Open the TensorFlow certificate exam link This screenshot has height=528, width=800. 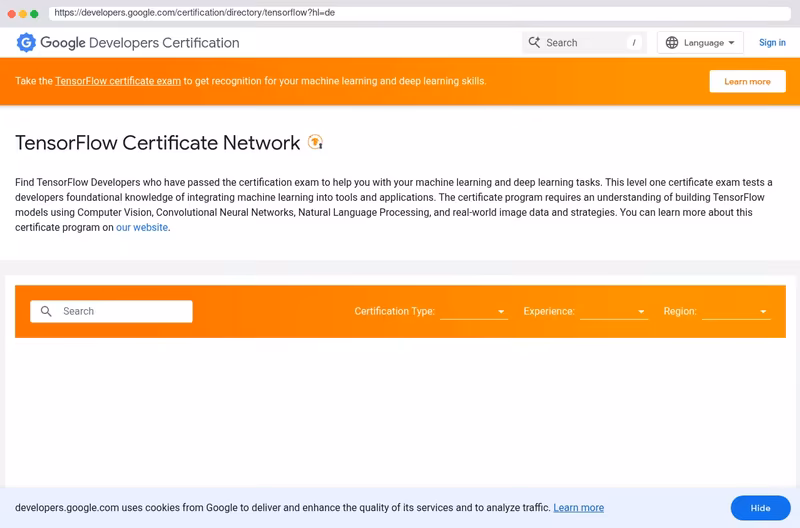[118, 81]
